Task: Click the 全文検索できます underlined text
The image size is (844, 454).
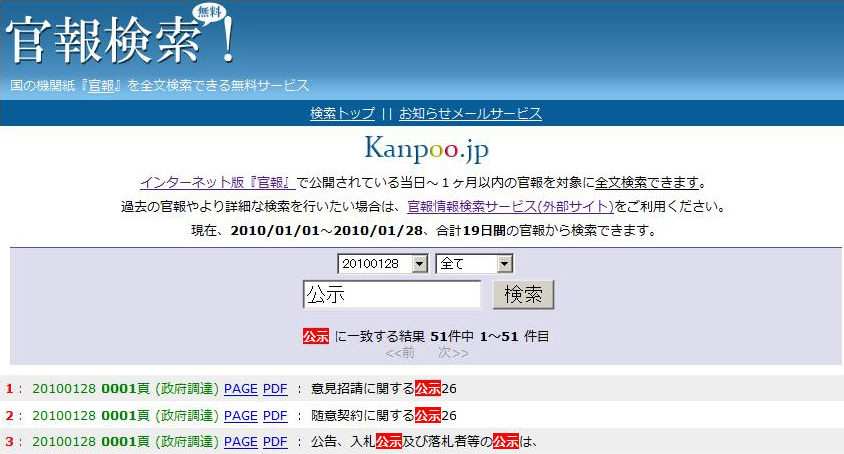Action: click(x=647, y=183)
